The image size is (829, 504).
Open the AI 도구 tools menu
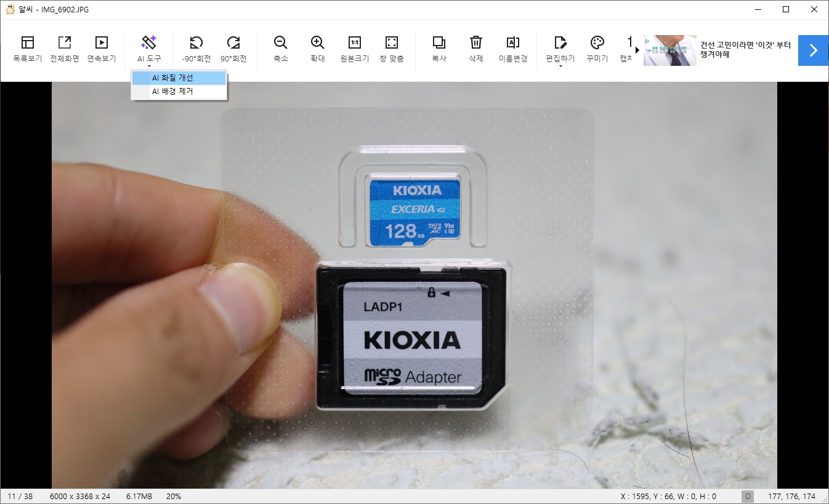pyautogui.click(x=149, y=50)
